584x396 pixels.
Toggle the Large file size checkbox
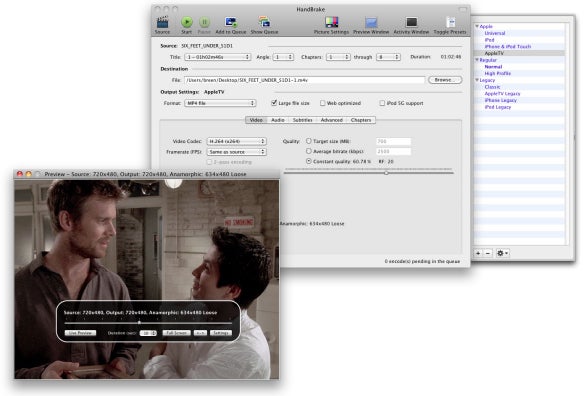click(x=274, y=103)
